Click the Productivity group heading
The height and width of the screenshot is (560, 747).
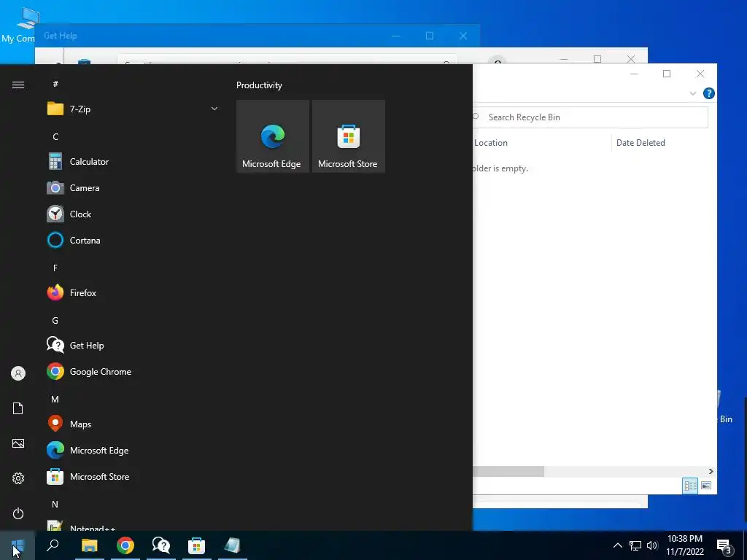pos(259,85)
